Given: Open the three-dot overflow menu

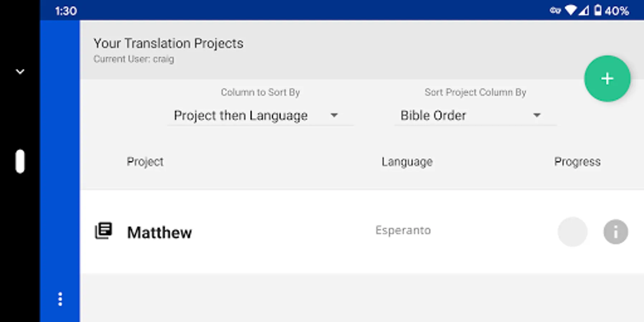Looking at the screenshot, I should pos(60,299).
